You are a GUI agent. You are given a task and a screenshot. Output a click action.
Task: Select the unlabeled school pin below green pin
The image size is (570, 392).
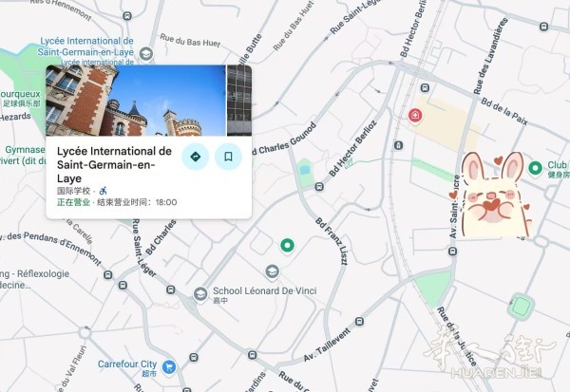[273, 271]
